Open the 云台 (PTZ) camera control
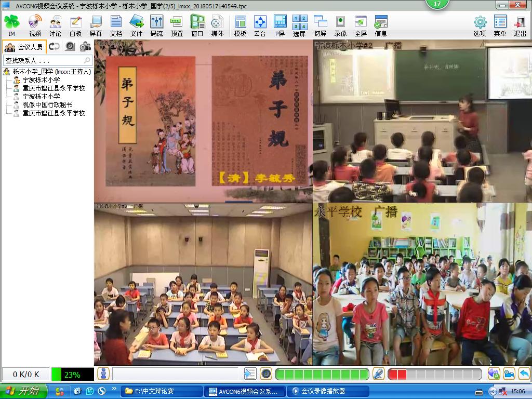The height and width of the screenshot is (399, 532). [260, 26]
